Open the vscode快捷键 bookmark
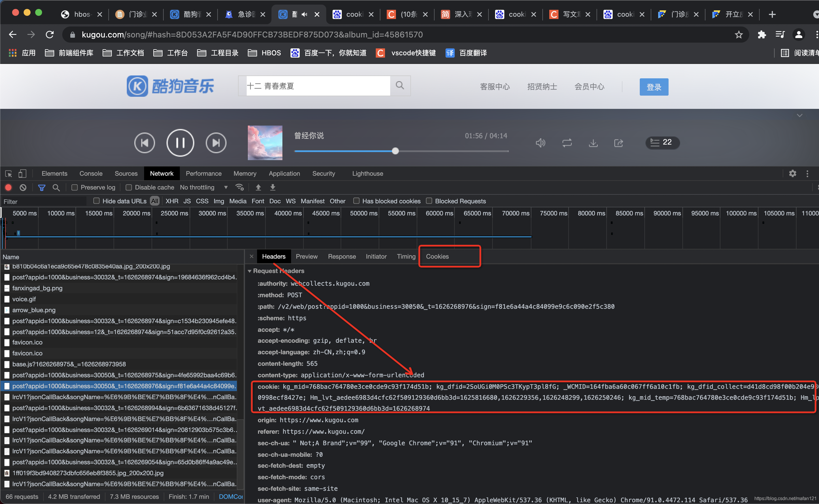819x504 pixels. click(x=405, y=53)
